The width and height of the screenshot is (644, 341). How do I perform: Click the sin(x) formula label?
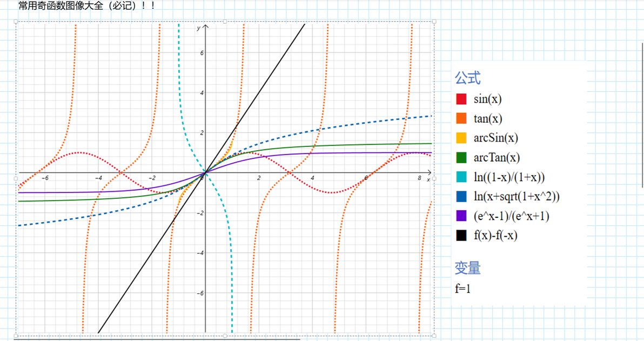click(487, 99)
